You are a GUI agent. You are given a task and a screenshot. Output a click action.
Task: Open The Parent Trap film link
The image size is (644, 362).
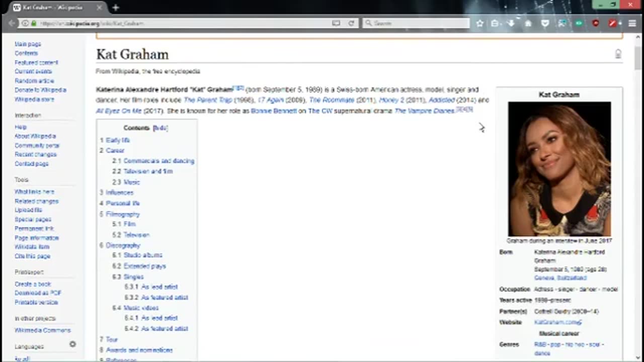coord(208,100)
